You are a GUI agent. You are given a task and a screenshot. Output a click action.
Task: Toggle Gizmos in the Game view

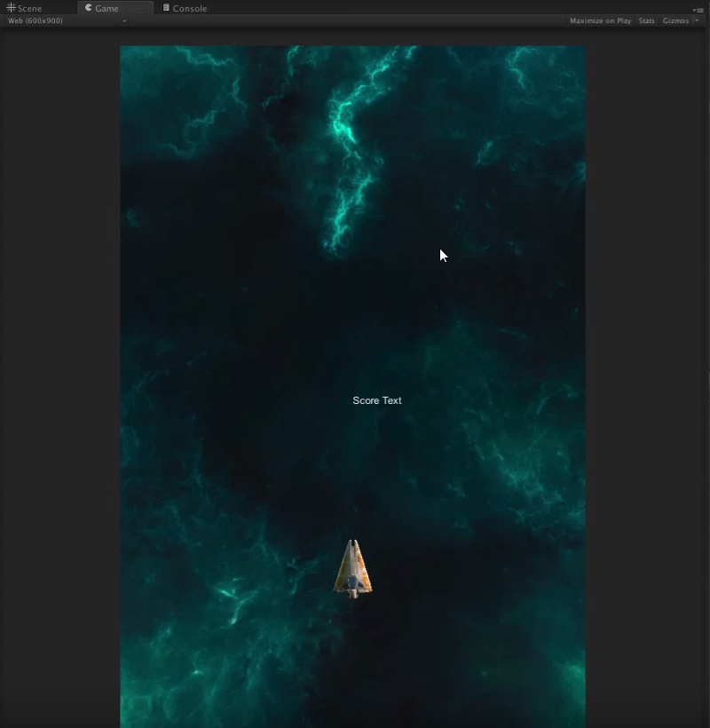coord(675,20)
